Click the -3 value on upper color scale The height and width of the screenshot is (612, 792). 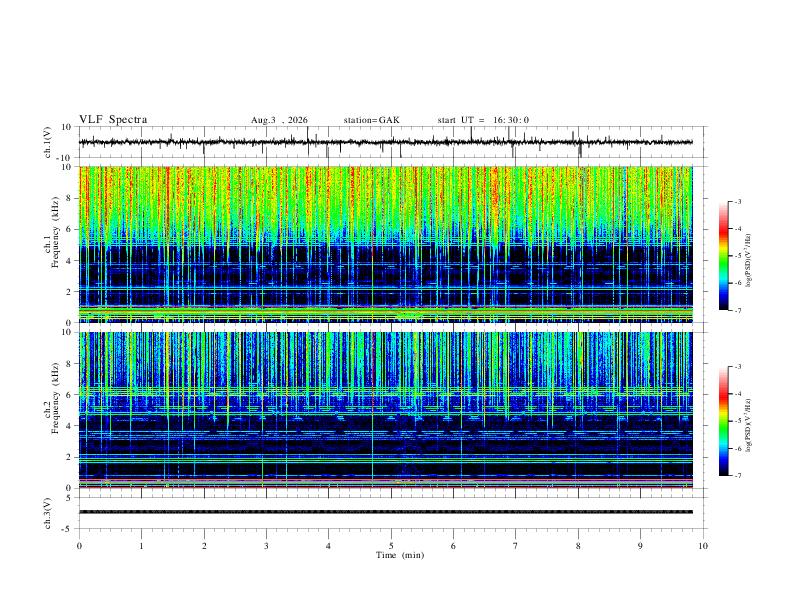(x=737, y=201)
